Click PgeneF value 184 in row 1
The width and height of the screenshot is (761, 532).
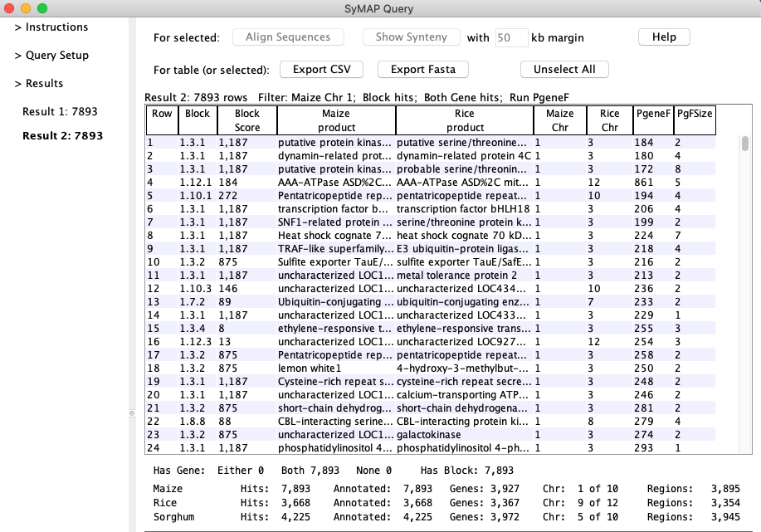tap(653, 143)
